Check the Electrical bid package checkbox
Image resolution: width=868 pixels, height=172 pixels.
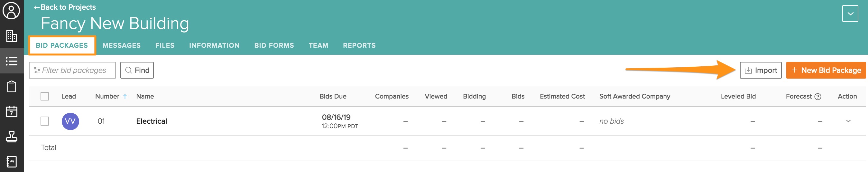pyautogui.click(x=44, y=121)
